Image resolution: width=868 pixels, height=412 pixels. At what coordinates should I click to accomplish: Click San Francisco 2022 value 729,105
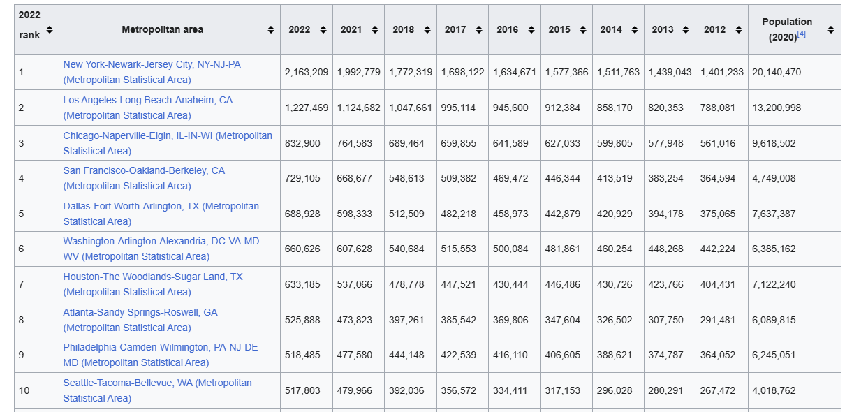coord(303,178)
